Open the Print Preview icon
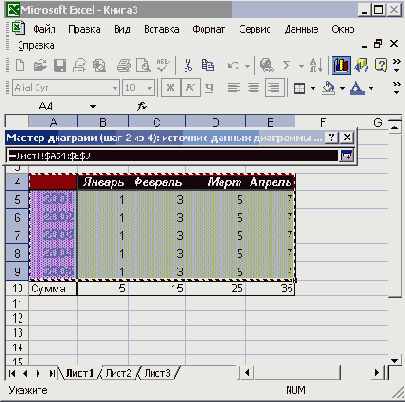 point(143,65)
